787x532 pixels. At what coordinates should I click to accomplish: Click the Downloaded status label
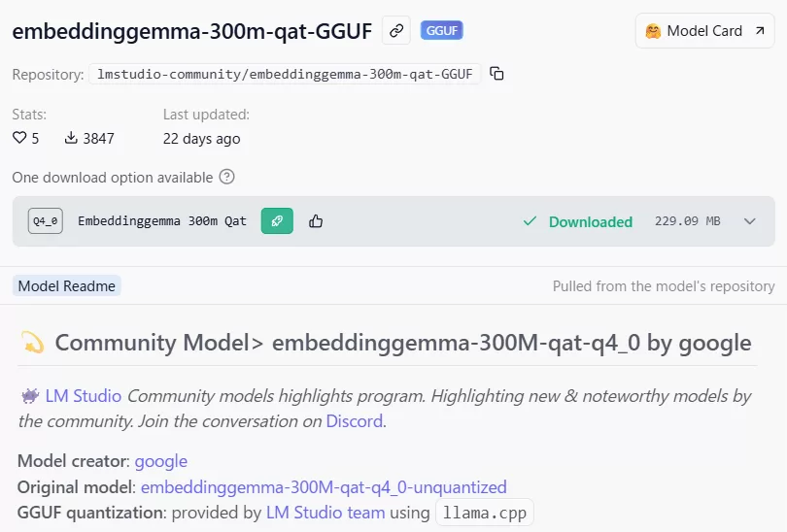click(591, 221)
